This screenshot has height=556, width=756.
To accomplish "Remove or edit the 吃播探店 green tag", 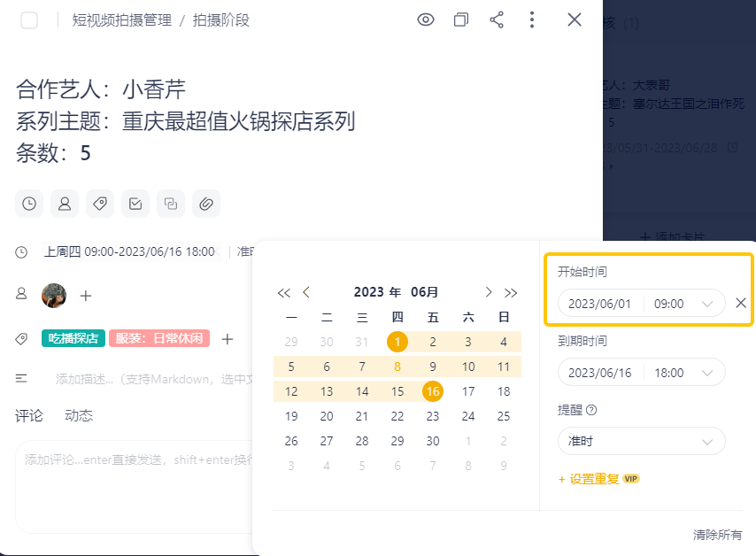I will click(x=73, y=338).
